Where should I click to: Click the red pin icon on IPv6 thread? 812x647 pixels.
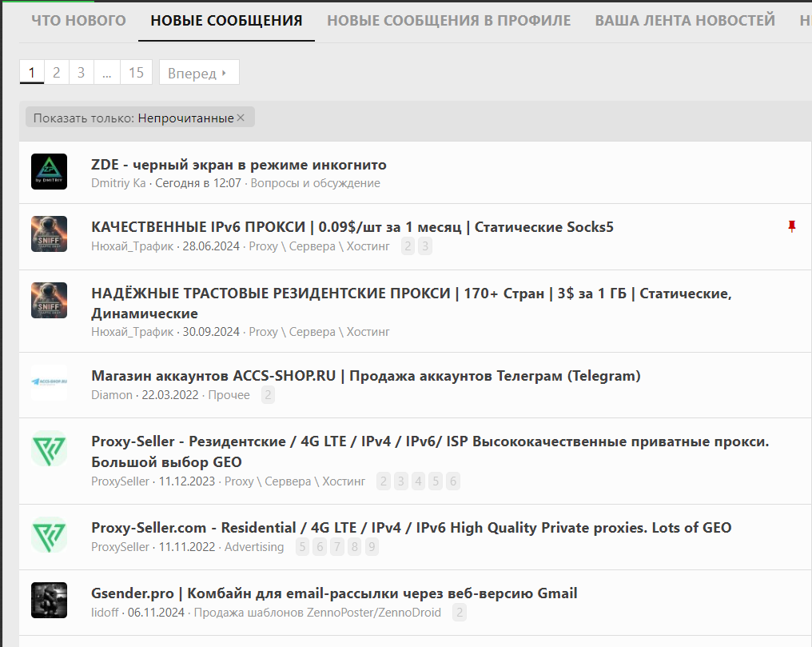(x=792, y=226)
